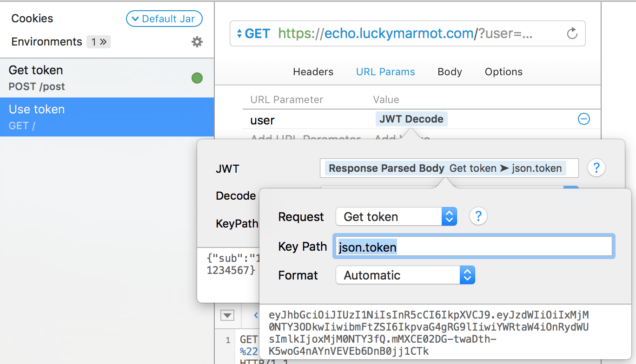The width and height of the screenshot is (636, 364).
Task: Open the Format dropdown set to Automatic
Action: coord(405,275)
